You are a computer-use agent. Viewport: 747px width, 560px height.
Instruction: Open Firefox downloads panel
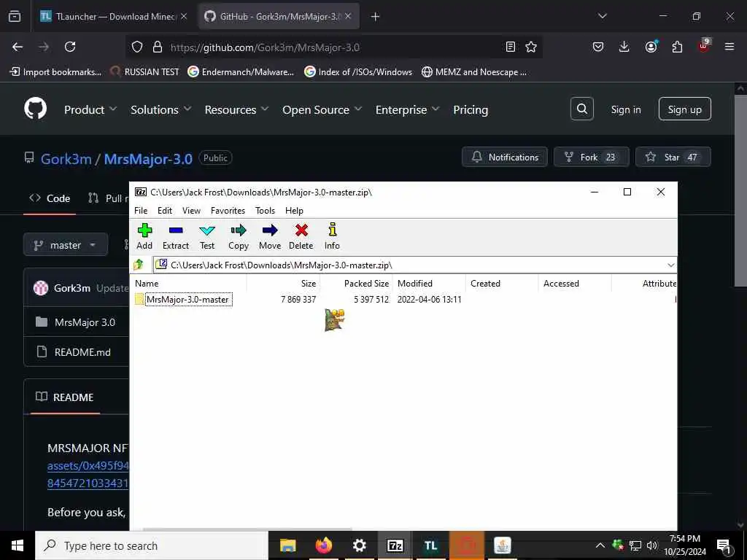coord(624,47)
